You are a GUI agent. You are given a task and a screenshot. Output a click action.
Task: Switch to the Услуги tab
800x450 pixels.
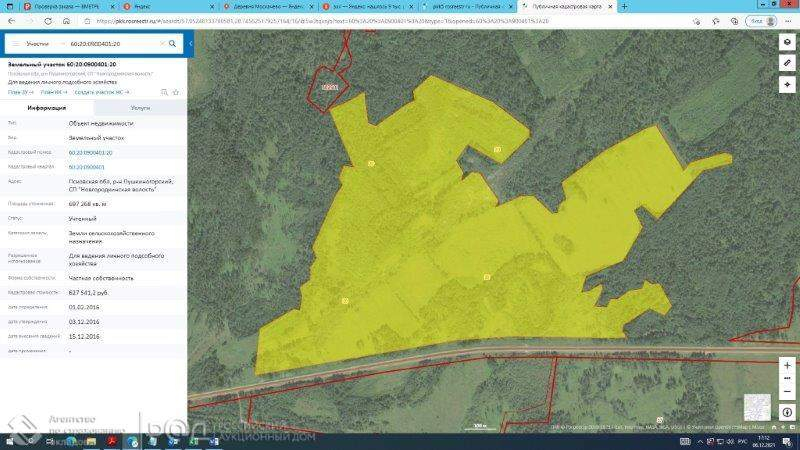[x=140, y=107]
